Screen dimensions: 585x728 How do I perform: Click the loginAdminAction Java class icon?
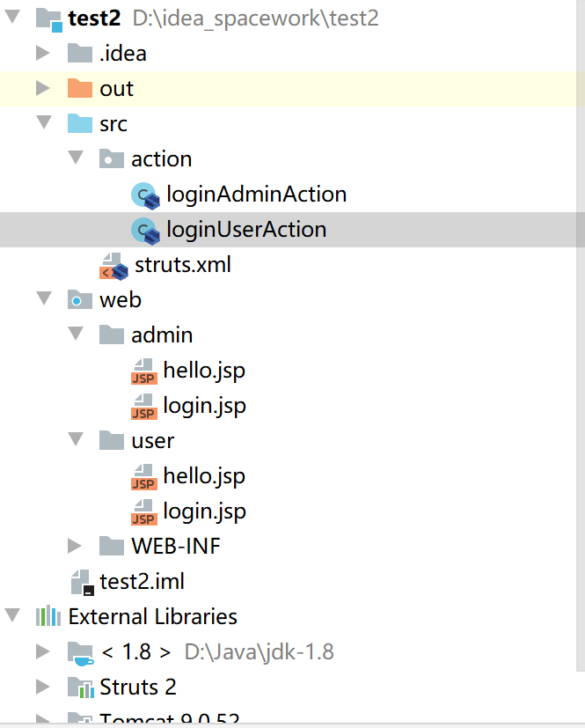point(145,195)
